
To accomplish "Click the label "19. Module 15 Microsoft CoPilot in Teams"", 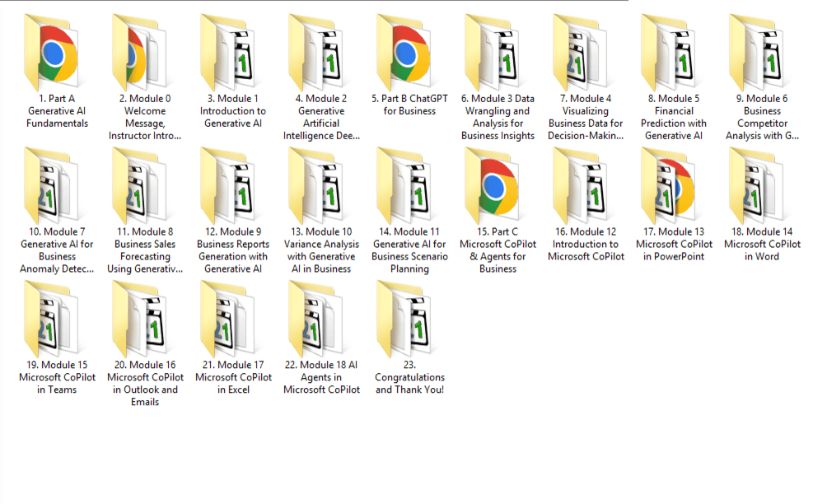I will pyautogui.click(x=57, y=377).
